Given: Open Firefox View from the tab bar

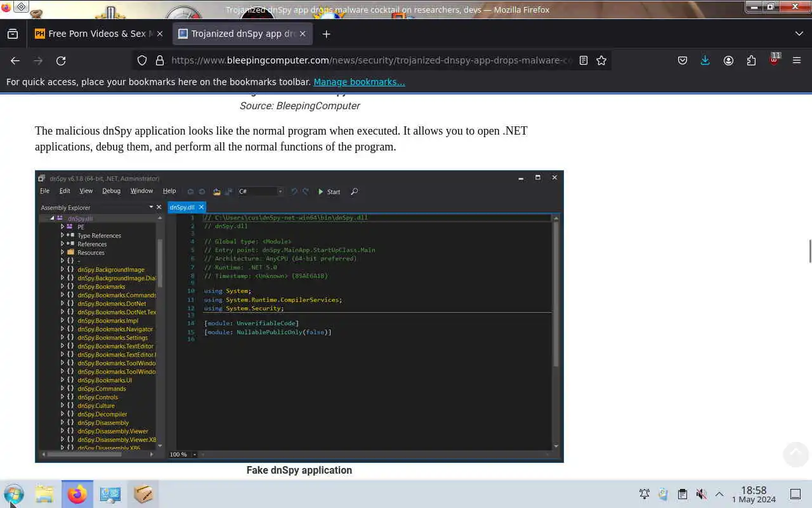Looking at the screenshot, I should [x=13, y=34].
